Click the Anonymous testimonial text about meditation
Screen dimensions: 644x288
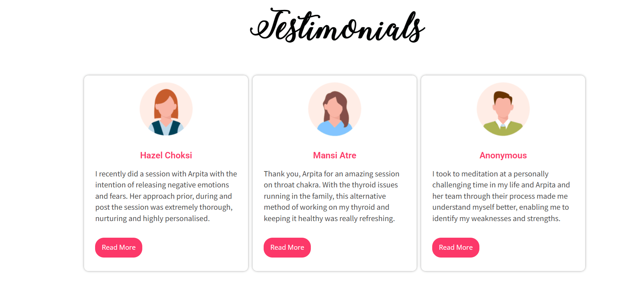pyautogui.click(x=501, y=196)
